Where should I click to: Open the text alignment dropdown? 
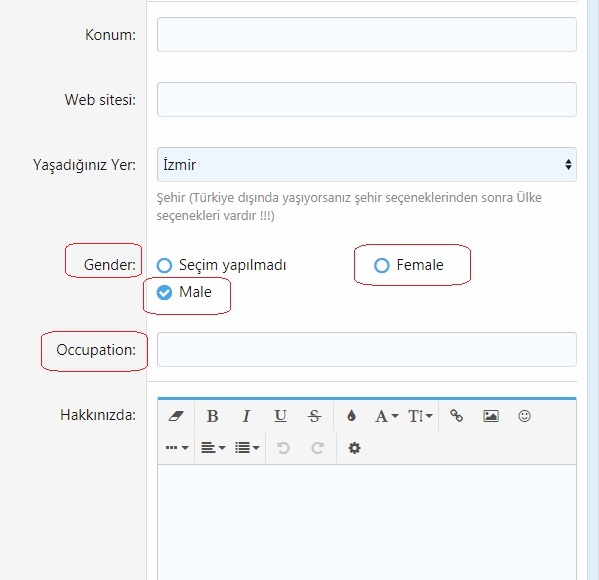[x=213, y=447]
